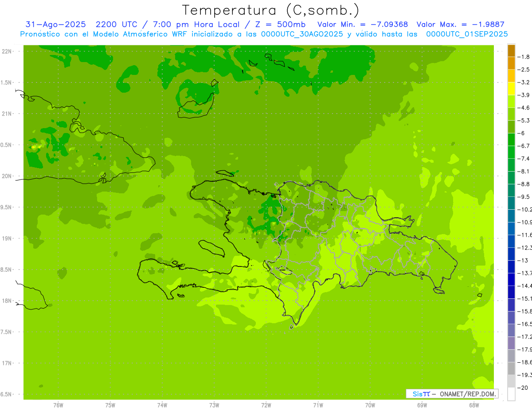Click the '69W' longitude label
This screenshot has width=532, height=411.
(422, 405)
